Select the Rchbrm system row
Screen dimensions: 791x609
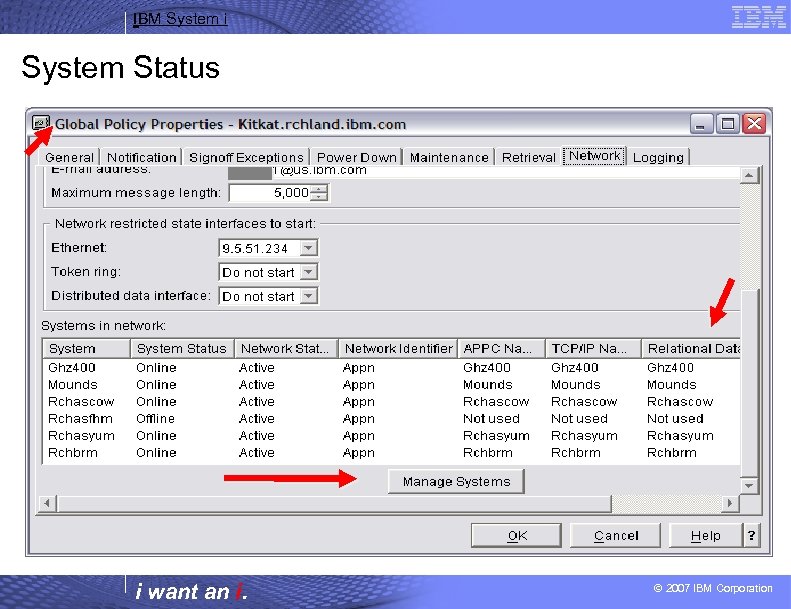pyautogui.click(x=391, y=453)
